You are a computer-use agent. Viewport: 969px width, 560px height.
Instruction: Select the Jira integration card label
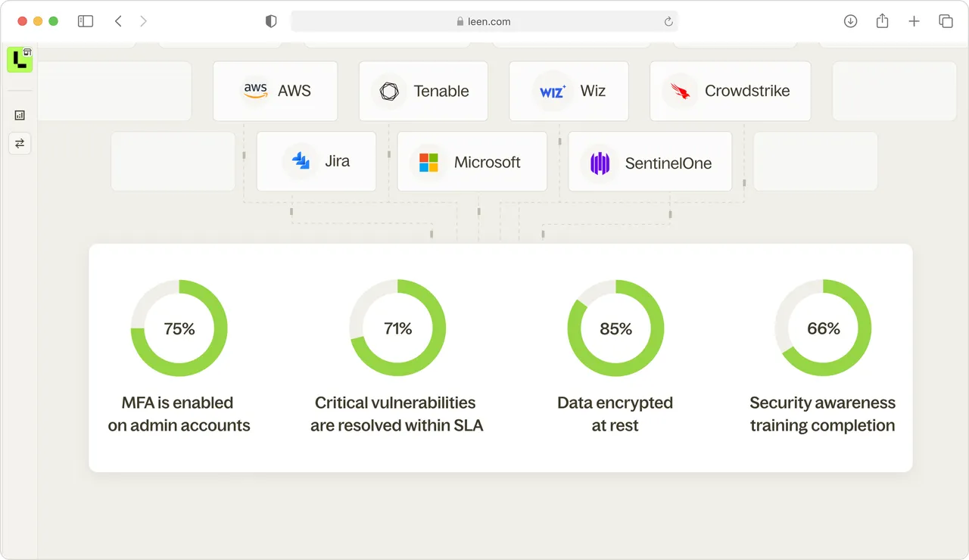point(337,161)
